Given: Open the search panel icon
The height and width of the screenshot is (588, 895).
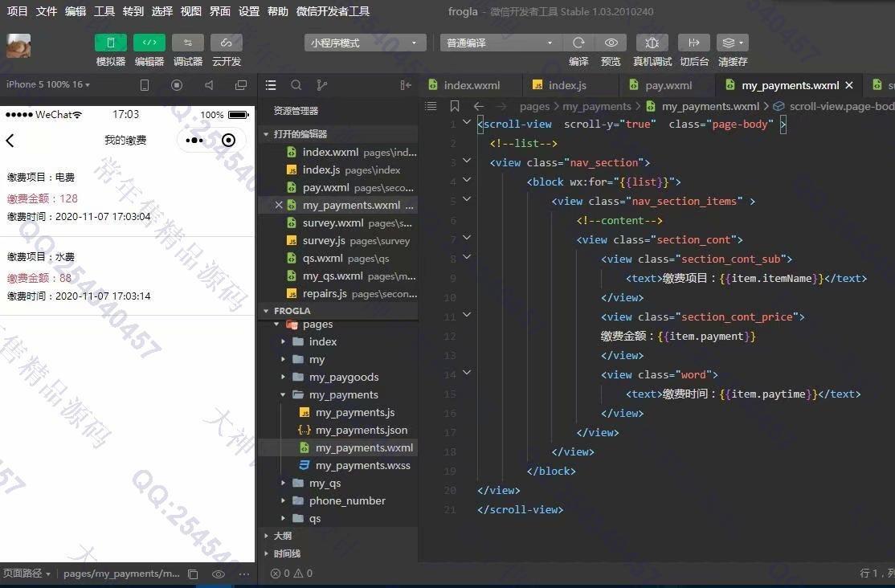Looking at the screenshot, I should click(x=296, y=85).
